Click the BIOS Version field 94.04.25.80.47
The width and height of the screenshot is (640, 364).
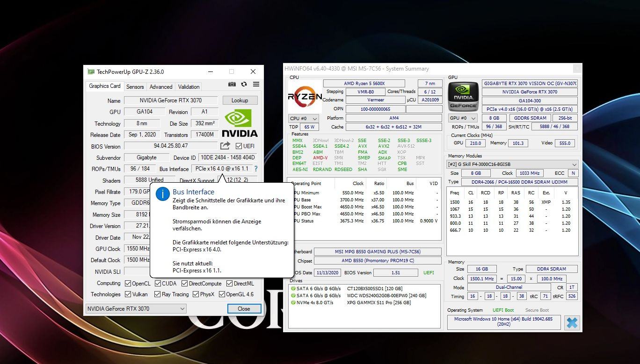coord(171,146)
